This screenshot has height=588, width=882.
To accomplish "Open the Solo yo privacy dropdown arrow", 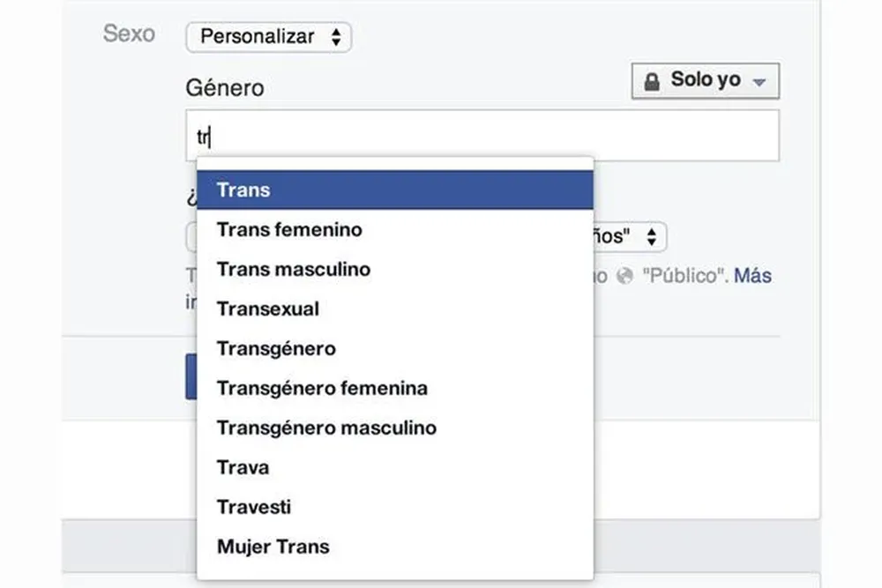I will pos(759,82).
